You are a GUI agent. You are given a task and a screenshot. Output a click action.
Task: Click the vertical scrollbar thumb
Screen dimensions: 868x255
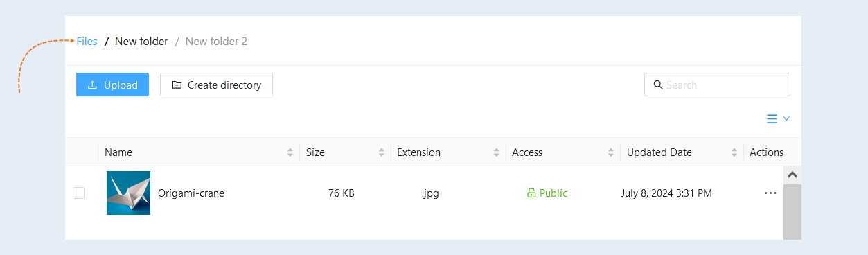pos(792,212)
